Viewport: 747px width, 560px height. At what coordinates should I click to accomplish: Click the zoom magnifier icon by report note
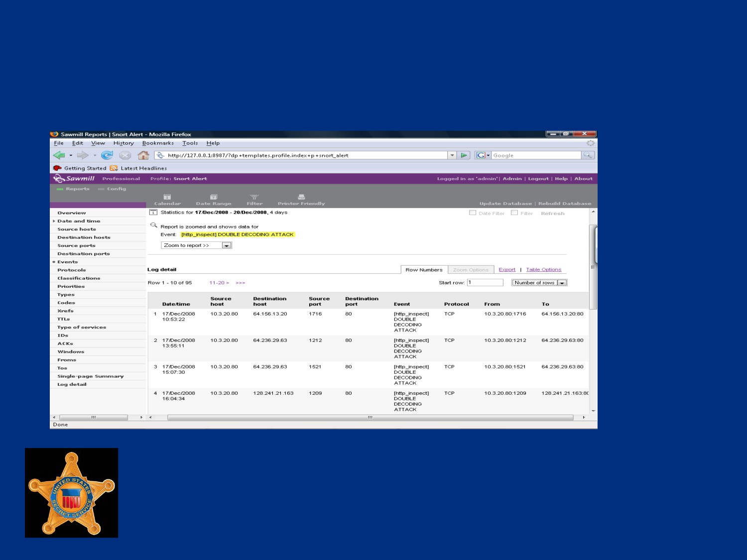[153, 225]
